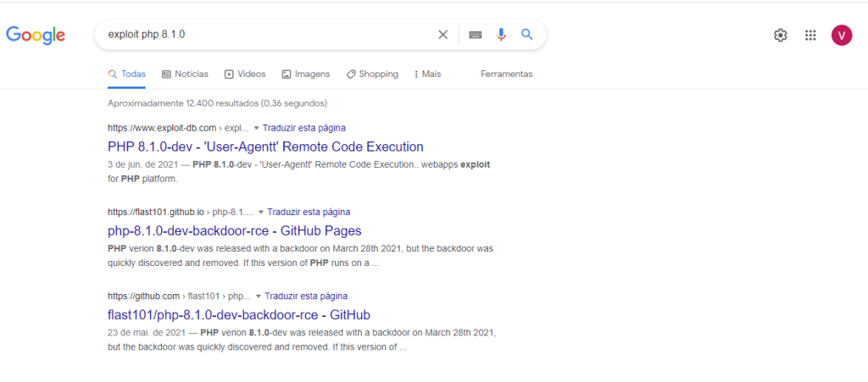Expand dropdown arrow beside flast101.github.io URL

(261, 212)
